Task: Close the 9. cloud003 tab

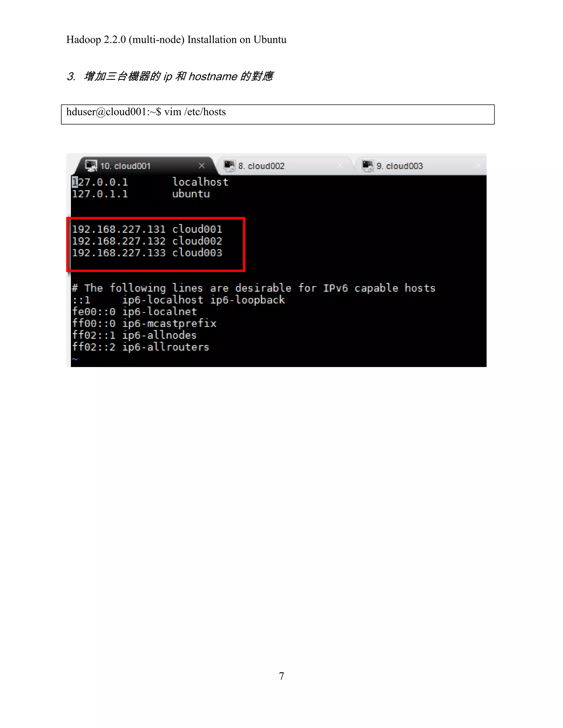Action: 478,166
